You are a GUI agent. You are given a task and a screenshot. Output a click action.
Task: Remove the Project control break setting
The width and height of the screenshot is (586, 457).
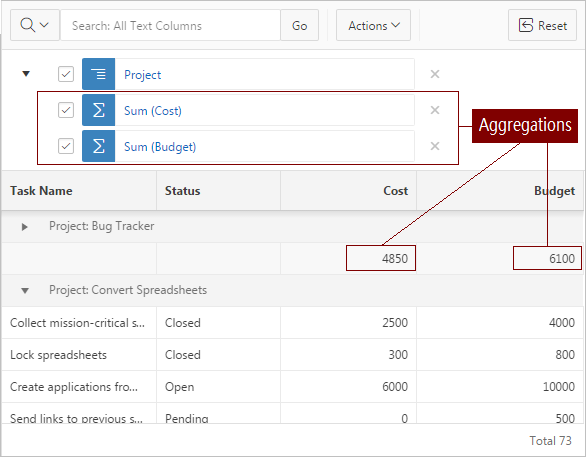pos(435,74)
